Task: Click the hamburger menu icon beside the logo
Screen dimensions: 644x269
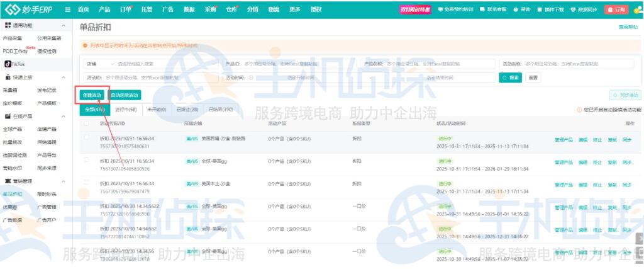Action: point(66,9)
